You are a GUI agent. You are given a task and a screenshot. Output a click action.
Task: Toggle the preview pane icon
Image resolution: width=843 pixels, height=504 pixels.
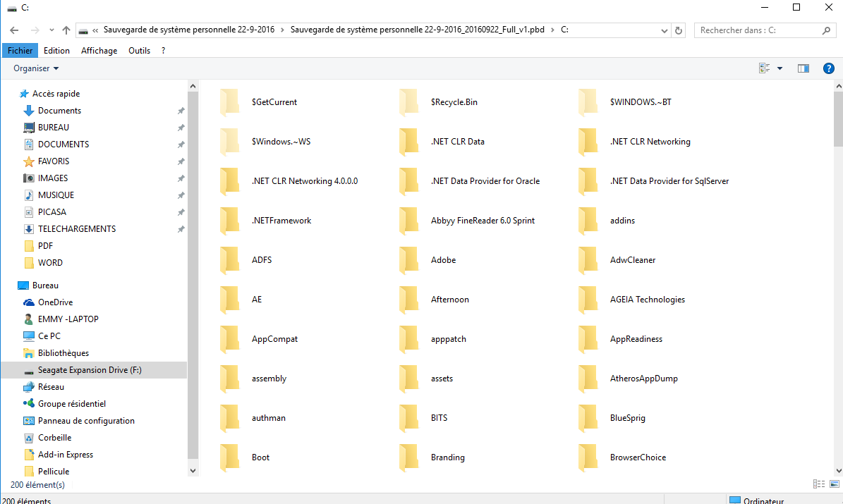coord(803,68)
